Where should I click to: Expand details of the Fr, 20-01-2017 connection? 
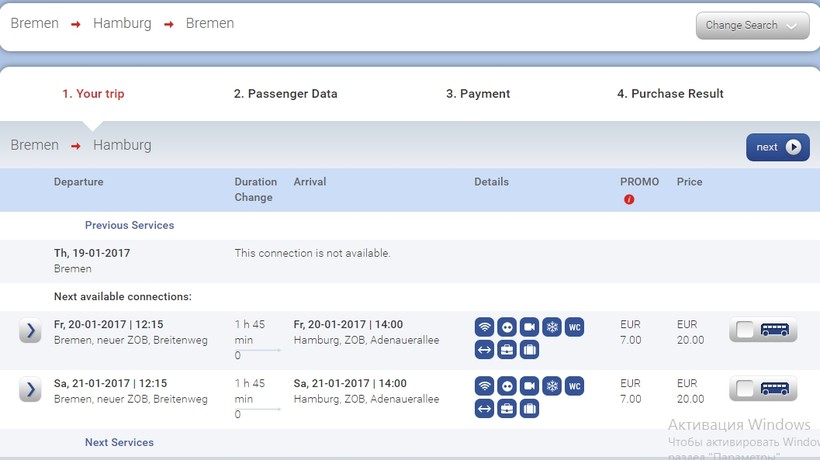tap(30, 331)
